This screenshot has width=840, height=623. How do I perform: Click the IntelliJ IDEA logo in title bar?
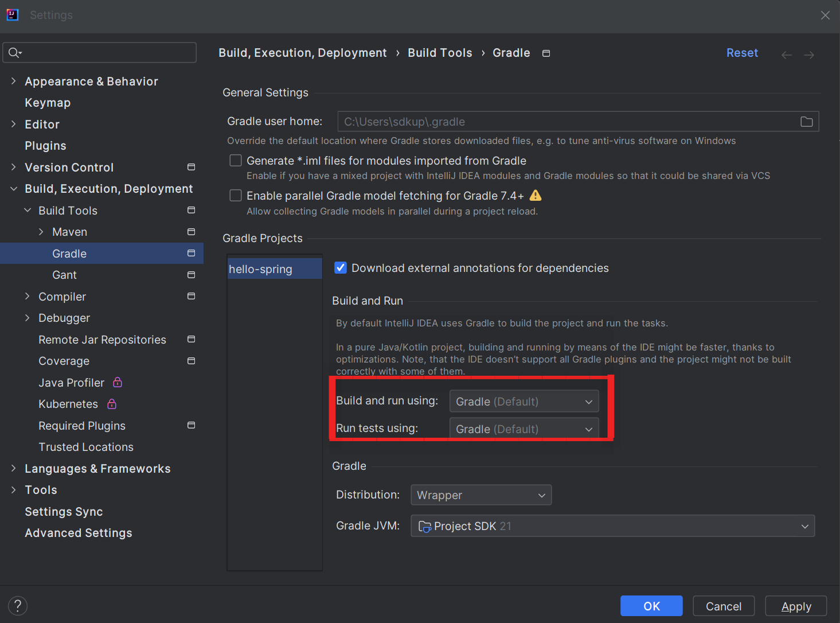click(13, 15)
